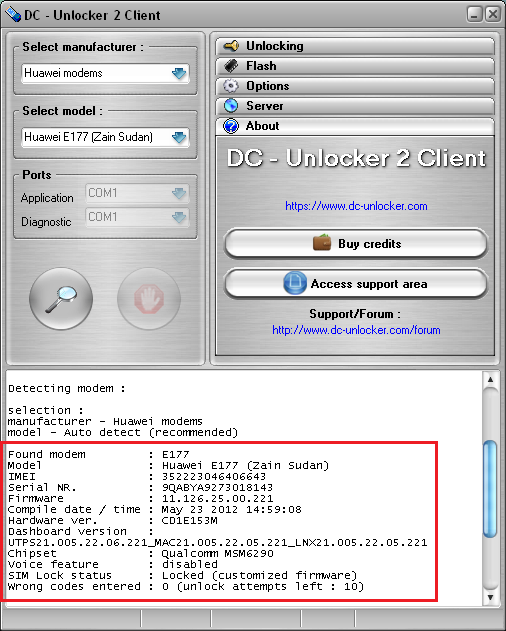Screen dimensions: 506x631
Task: Open the Options section
Action: [x=355, y=86]
